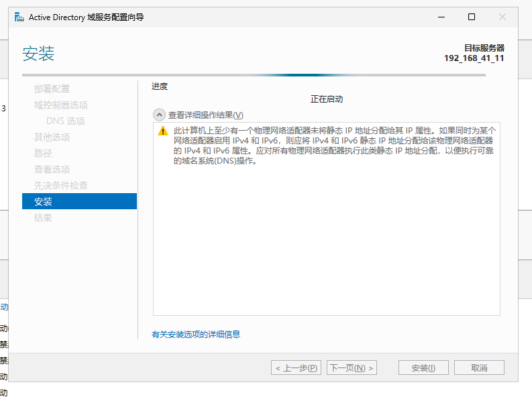Viewport: 532px width, 397px height.
Task: Select 路径 in the sidebar
Action: [x=43, y=154]
